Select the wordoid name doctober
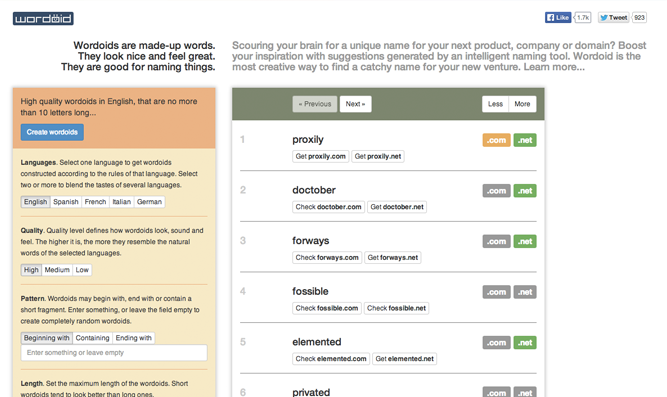 click(x=314, y=190)
